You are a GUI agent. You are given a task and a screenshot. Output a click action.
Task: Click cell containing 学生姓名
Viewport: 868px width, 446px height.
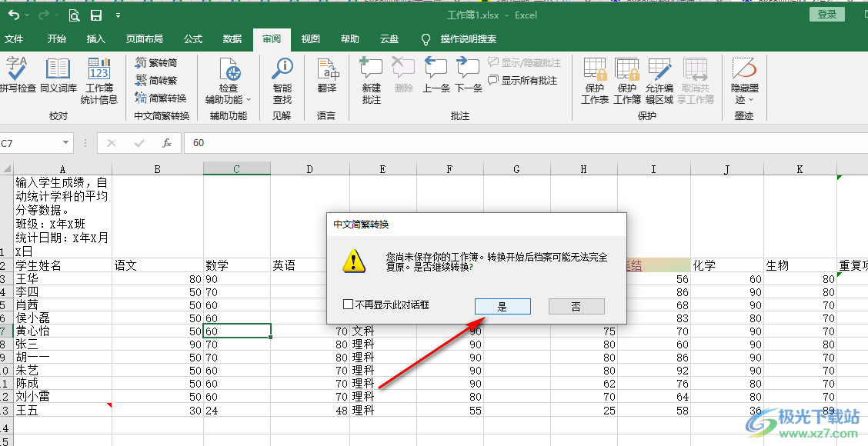62,265
